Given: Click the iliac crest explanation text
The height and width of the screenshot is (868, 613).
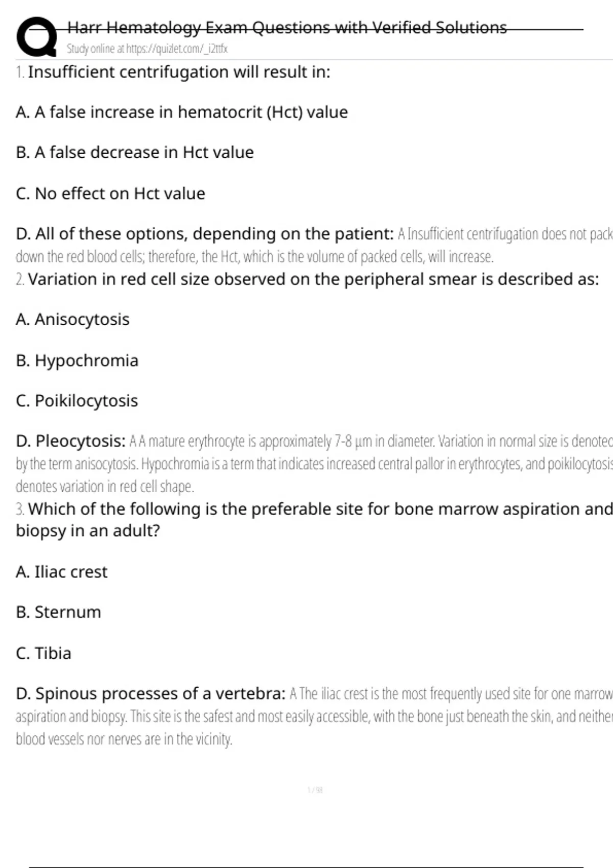Looking at the screenshot, I should 306,716.
